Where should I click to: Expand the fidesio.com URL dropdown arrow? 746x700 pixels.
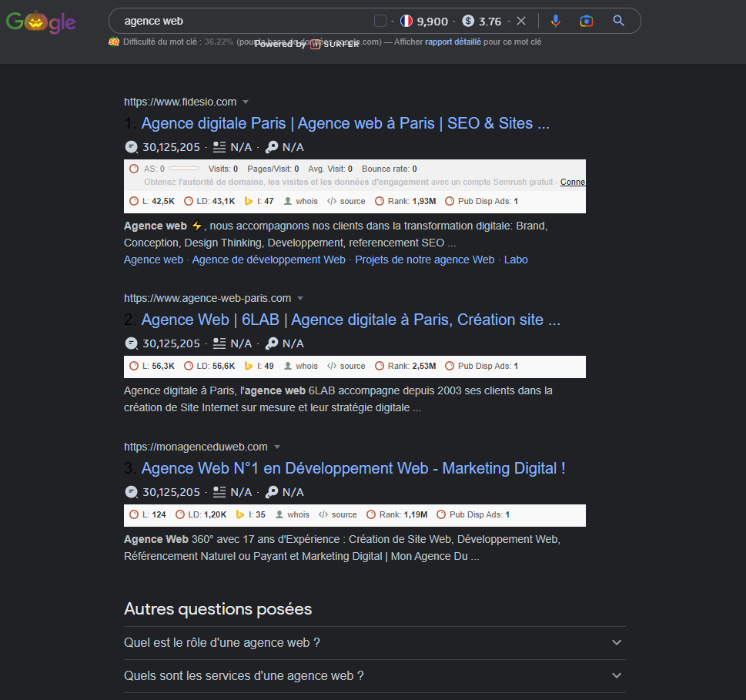click(246, 102)
